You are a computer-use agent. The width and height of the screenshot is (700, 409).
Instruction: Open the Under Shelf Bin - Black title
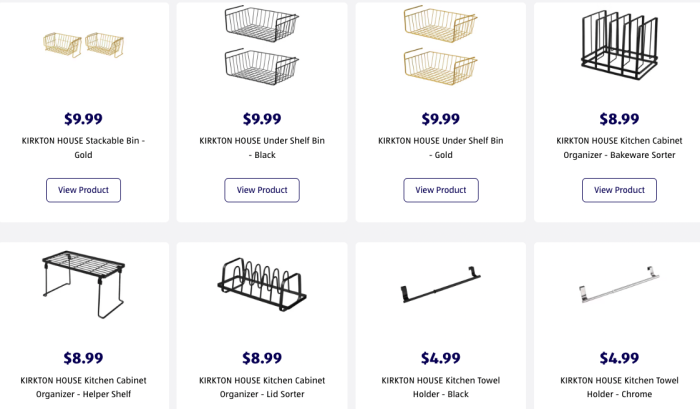[x=262, y=148]
